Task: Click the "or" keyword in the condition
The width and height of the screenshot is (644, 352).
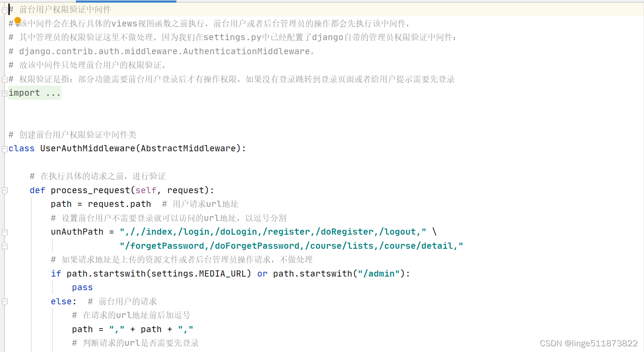Action: coord(262,274)
